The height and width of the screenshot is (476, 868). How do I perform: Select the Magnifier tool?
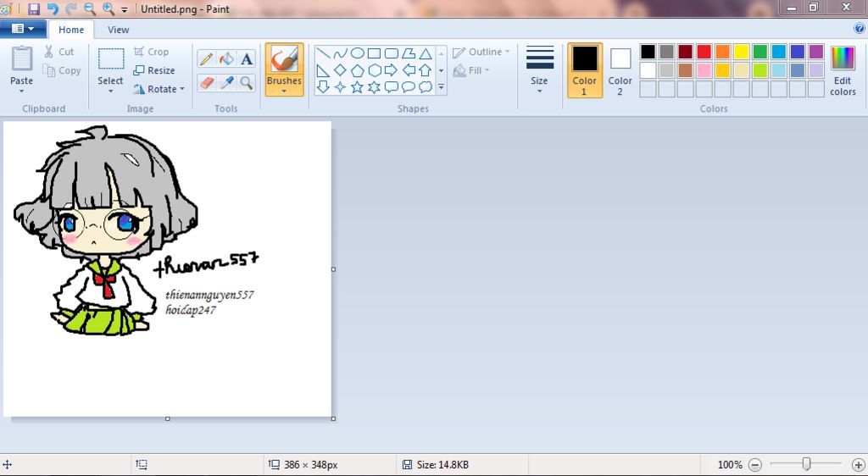247,83
